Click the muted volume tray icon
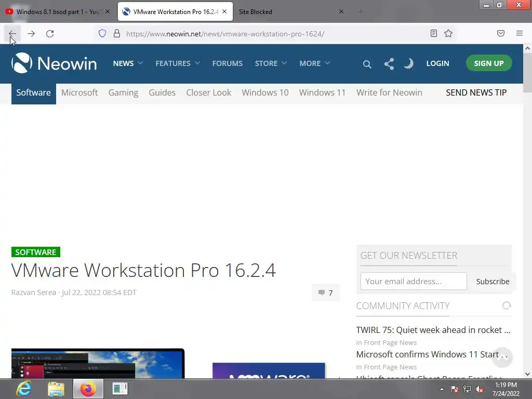This screenshot has height=399, width=532. click(480, 389)
